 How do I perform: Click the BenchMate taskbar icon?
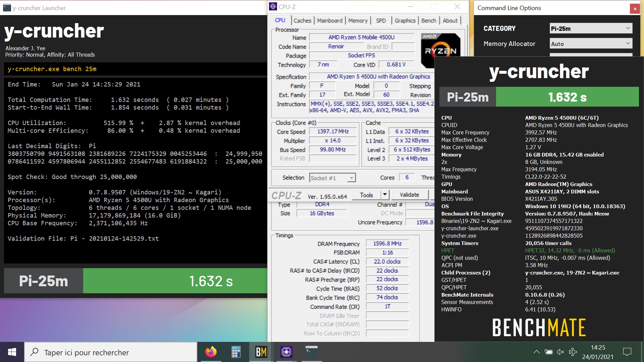261,352
